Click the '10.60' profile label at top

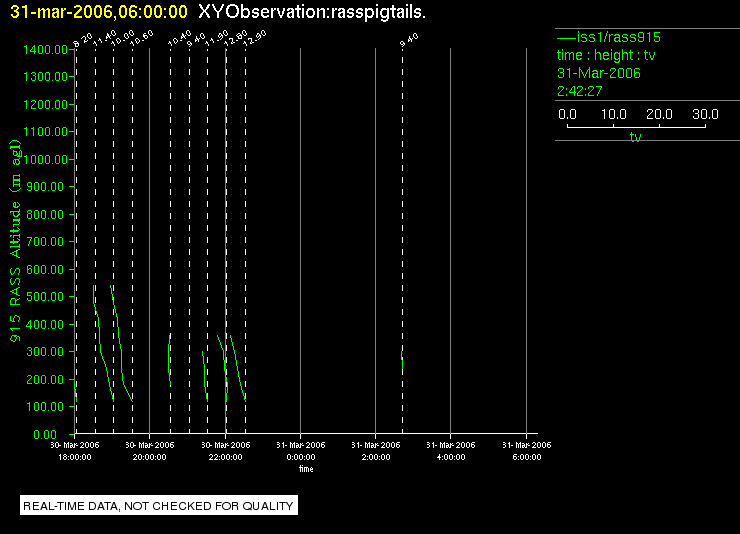point(142,38)
